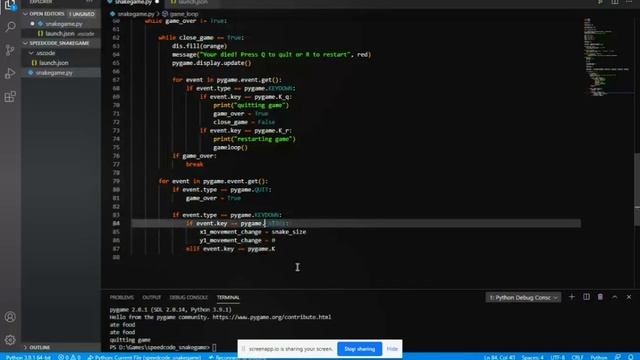This screenshot has width=640, height=360.
Task: Change the CRLF line ending setting
Action: click(577, 357)
